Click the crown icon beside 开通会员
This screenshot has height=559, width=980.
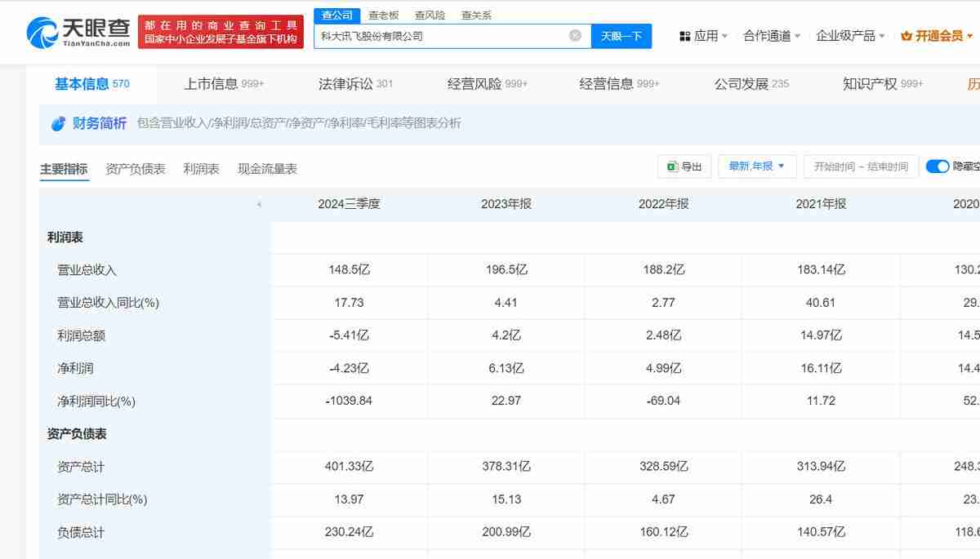coord(908,35)
